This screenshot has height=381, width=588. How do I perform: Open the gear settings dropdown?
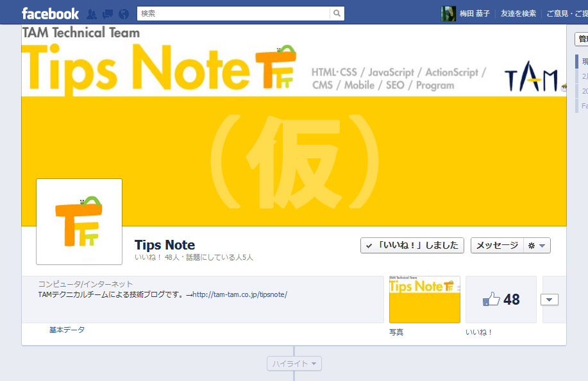[x=537, y=246]
